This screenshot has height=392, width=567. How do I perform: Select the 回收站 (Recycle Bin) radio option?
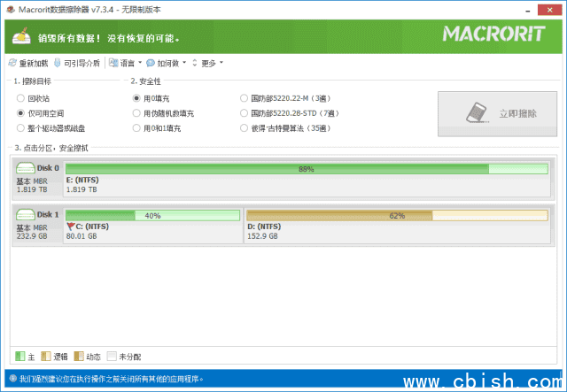pyautogui.click(x=20, y=98)
